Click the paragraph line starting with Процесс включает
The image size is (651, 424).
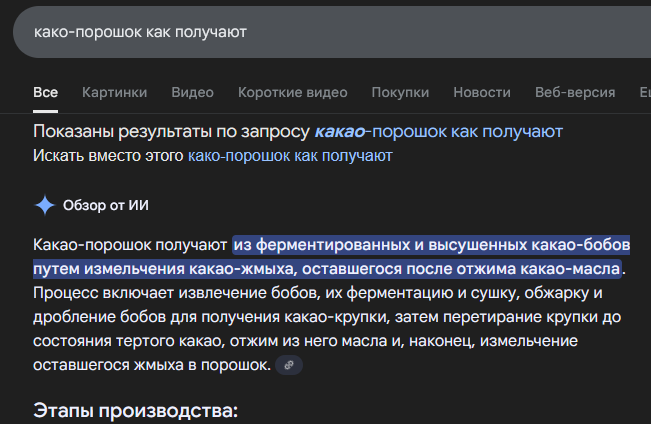coord(317,293)
